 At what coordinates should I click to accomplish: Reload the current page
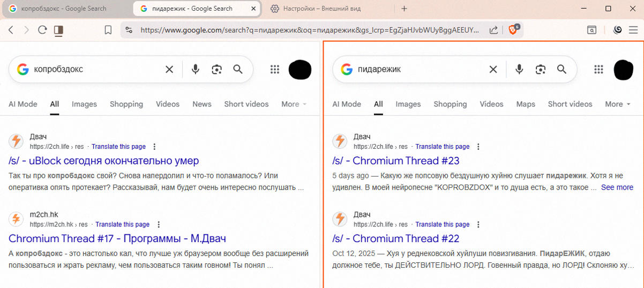pos(42,31)
